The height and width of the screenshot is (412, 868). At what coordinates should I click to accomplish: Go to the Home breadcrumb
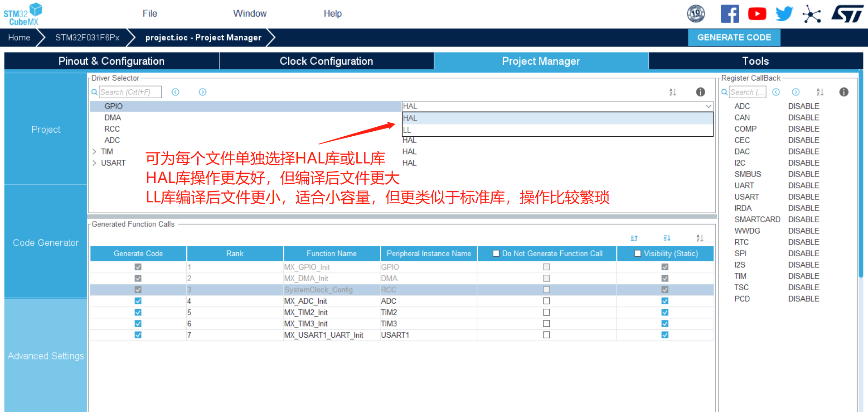(19, 38)
